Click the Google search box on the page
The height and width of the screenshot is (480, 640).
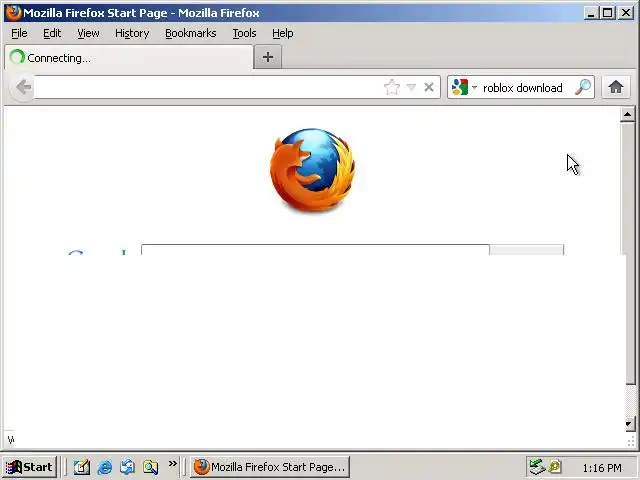(315, 250)
